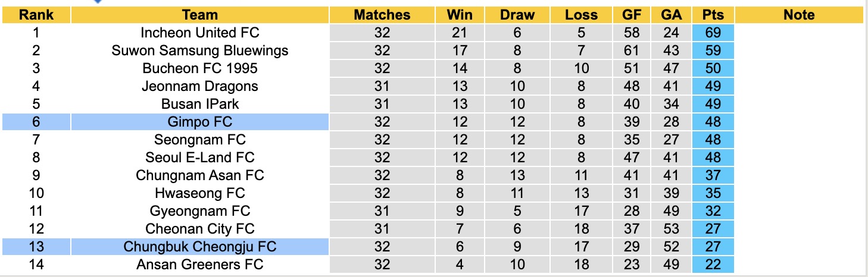Click Seongnam FC team name
This screenshot has height=277, width=868.
tap(200, 140)
